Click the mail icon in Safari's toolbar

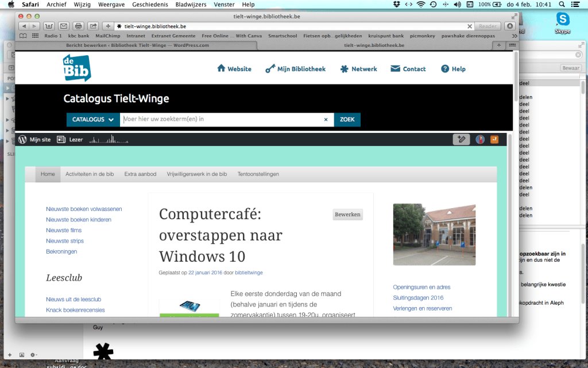click(64, 25)
